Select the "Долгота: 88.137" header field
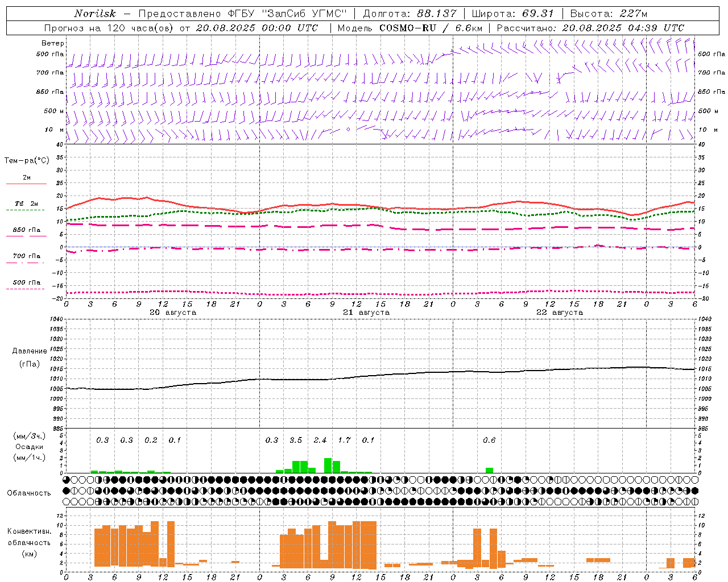This screenshot has width=728, height=582. coord(409,14)
